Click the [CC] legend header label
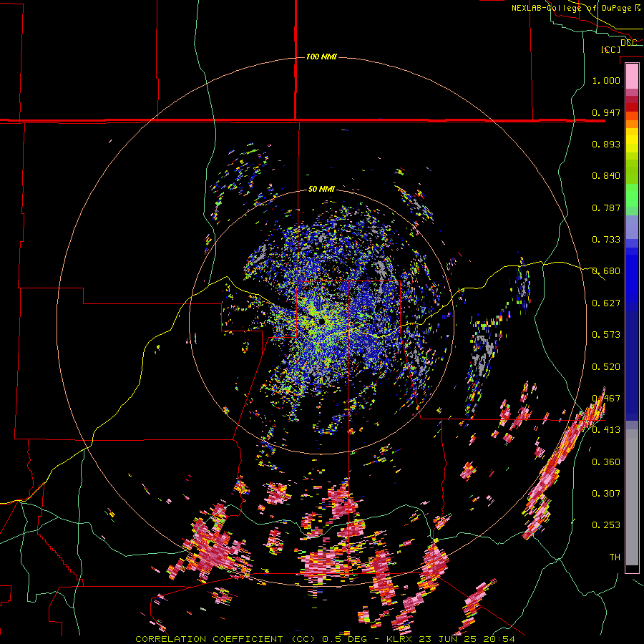This screenshot has height=644, width=644. [610, 49]
